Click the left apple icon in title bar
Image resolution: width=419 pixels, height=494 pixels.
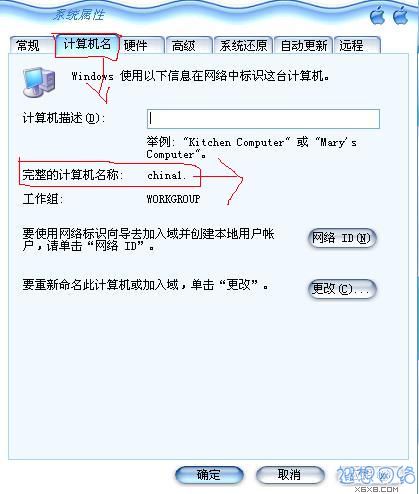pos(378,15)
